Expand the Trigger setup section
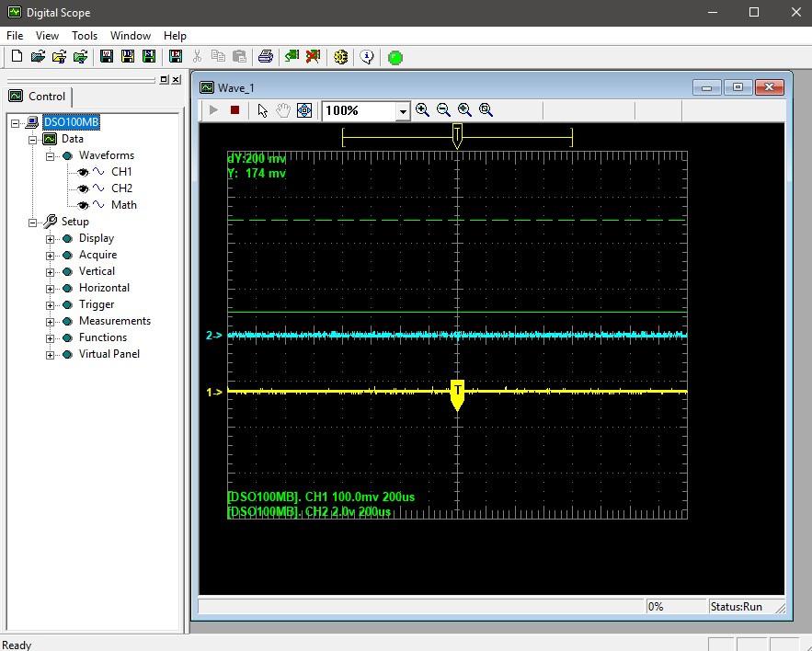This screenshot has width=812, height=651. tap(49, 304)
